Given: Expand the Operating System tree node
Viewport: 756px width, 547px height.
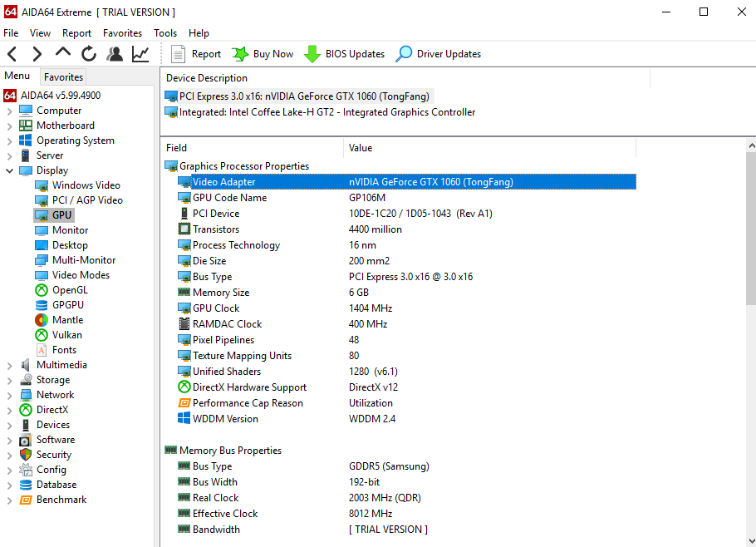Looking at the screenshot, I should (x=9, y=140).
